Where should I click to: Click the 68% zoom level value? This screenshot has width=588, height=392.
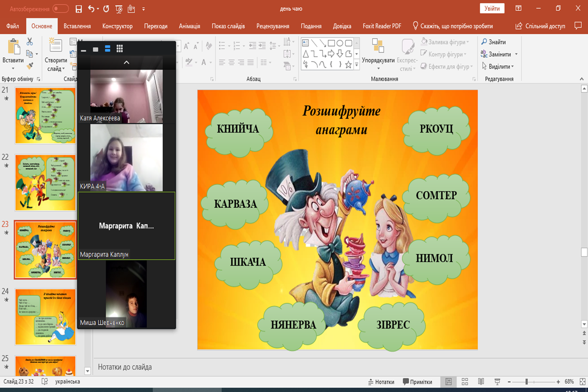pyautogui.click(x=569, y=382)
